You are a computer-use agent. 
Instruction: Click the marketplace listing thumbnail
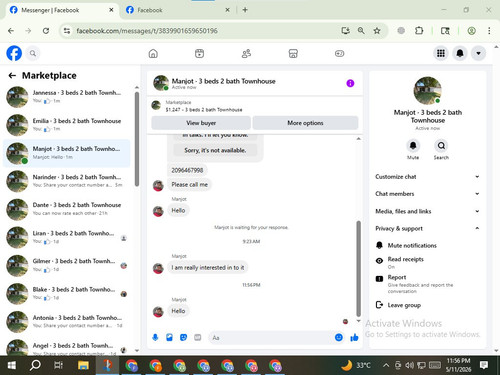click(x=156, y=106)
